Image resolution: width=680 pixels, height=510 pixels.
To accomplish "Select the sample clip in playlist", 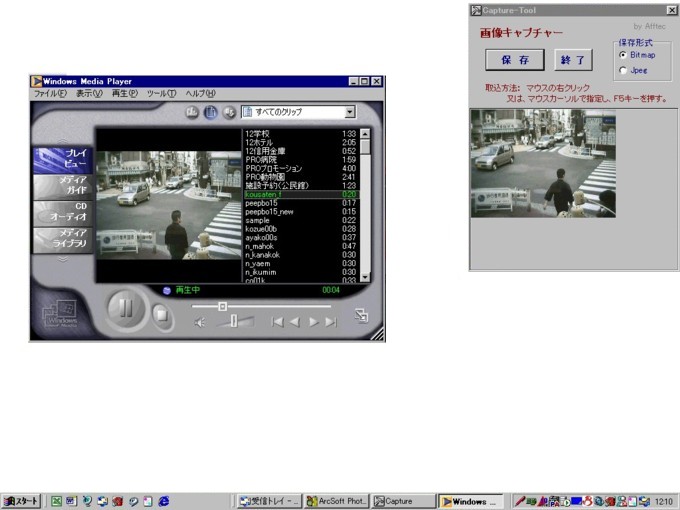I will click(x=300, y=221).
